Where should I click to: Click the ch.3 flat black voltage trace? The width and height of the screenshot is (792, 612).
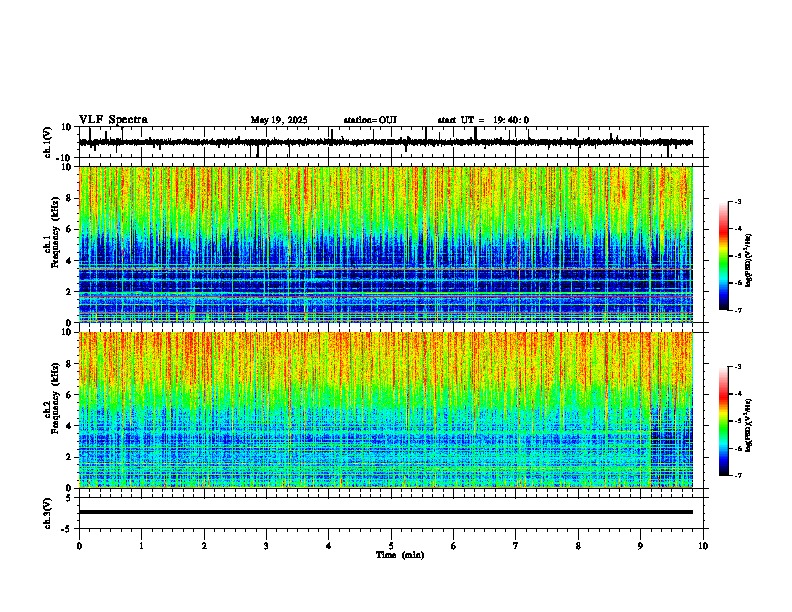[386, 512]
